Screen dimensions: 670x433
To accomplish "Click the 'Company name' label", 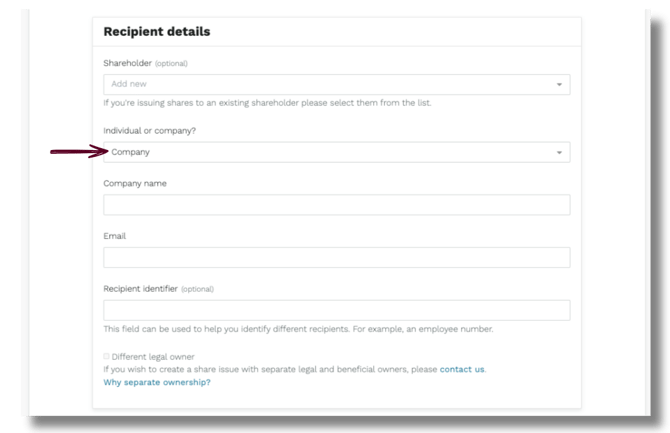I will (135, 184).
